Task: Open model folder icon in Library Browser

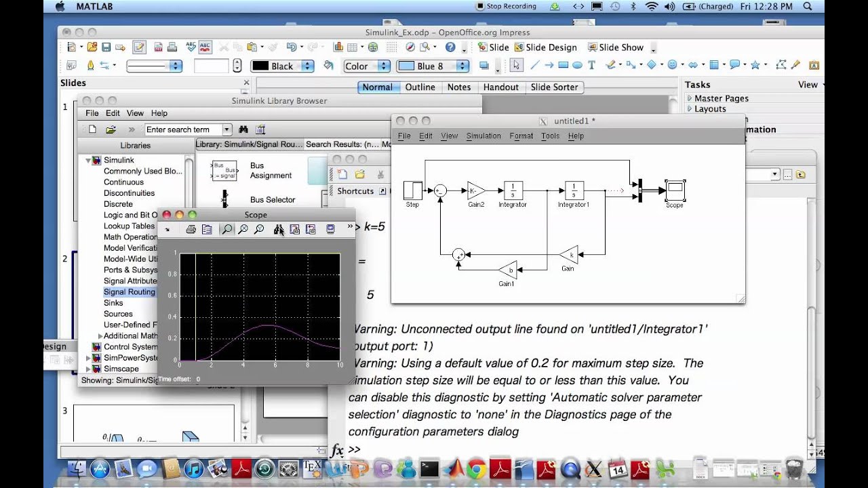Action: coord(111,129)
